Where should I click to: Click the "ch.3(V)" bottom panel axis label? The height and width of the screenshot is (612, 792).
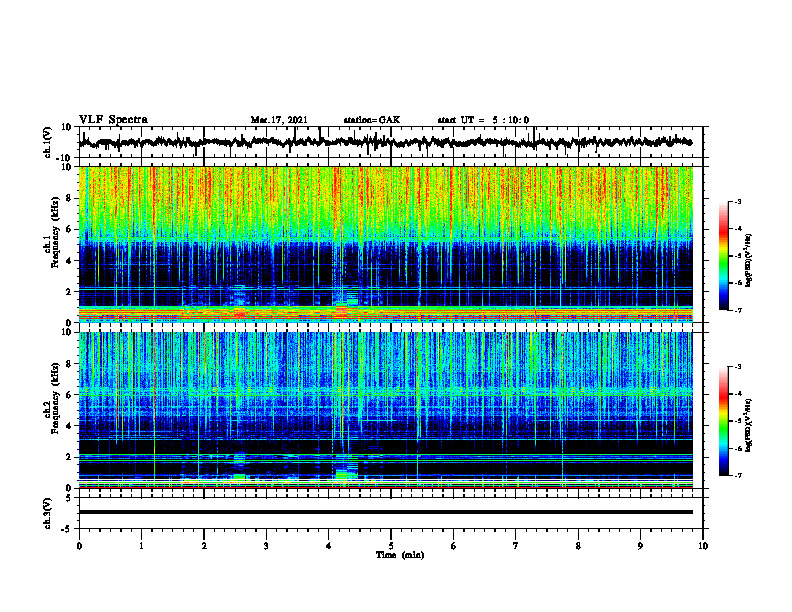pos(48,514)
